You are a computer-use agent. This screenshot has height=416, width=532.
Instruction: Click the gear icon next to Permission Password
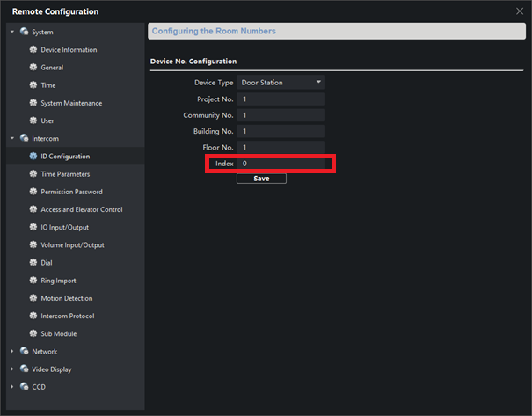[33, 192]
